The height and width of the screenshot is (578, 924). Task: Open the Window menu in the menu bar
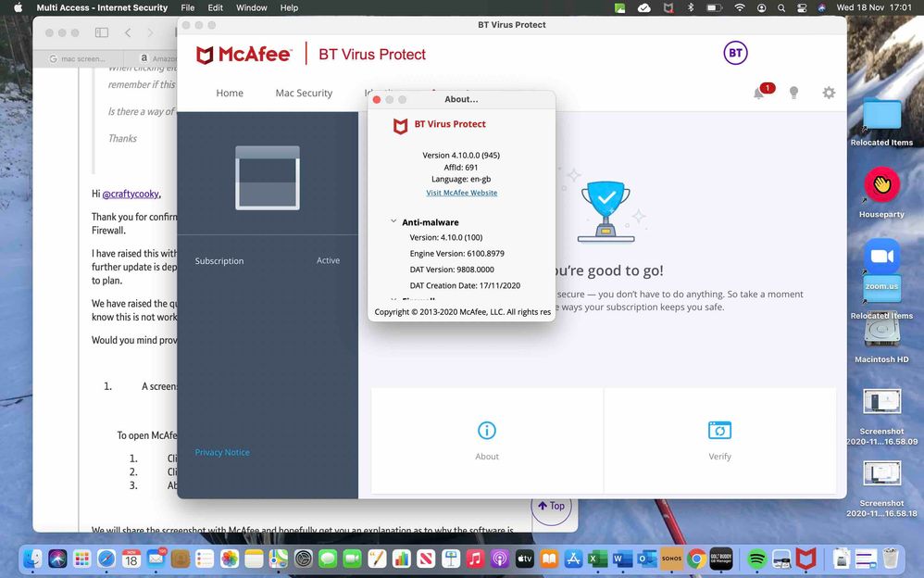(x=252, y=7)
